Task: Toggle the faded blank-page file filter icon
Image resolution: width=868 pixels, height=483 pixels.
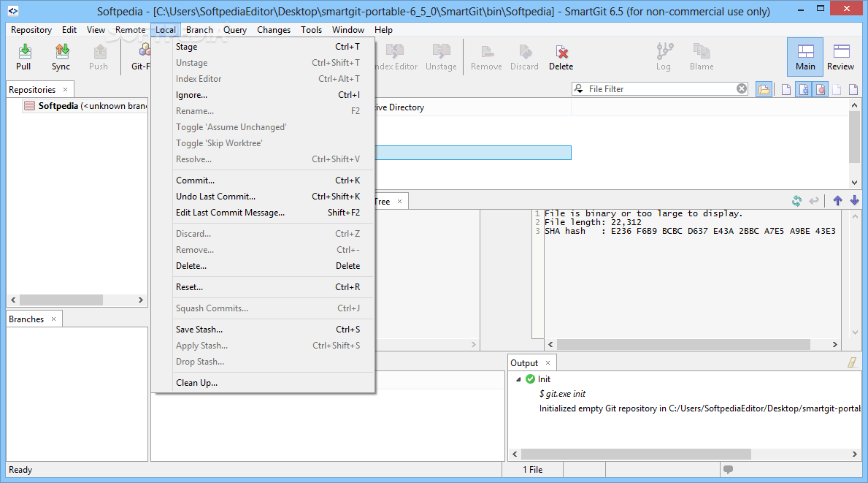Action: tap(837, 89)
